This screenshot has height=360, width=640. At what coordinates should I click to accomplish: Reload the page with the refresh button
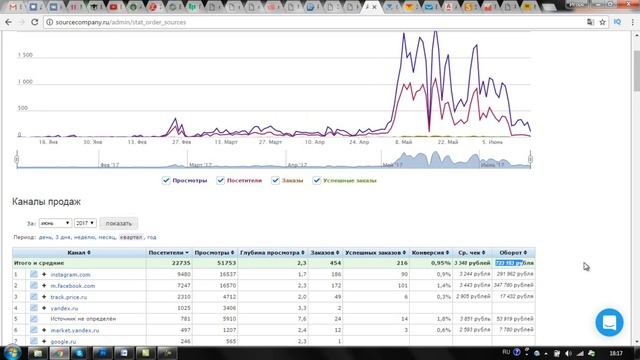(35, 22)
